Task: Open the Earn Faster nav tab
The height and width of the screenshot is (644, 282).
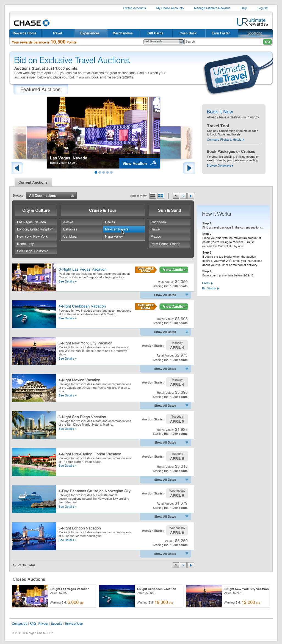Action: [x=222, y=33]
